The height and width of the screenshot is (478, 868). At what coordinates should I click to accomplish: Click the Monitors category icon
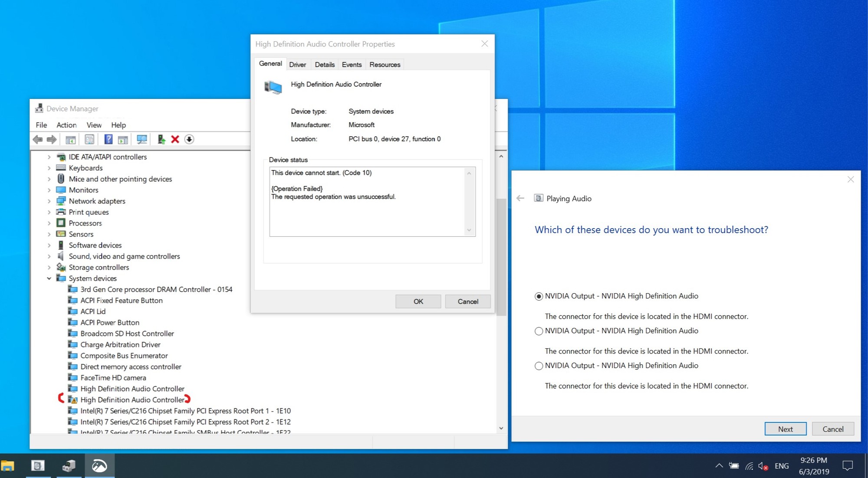pyautogui.click(x=61, y=190)
